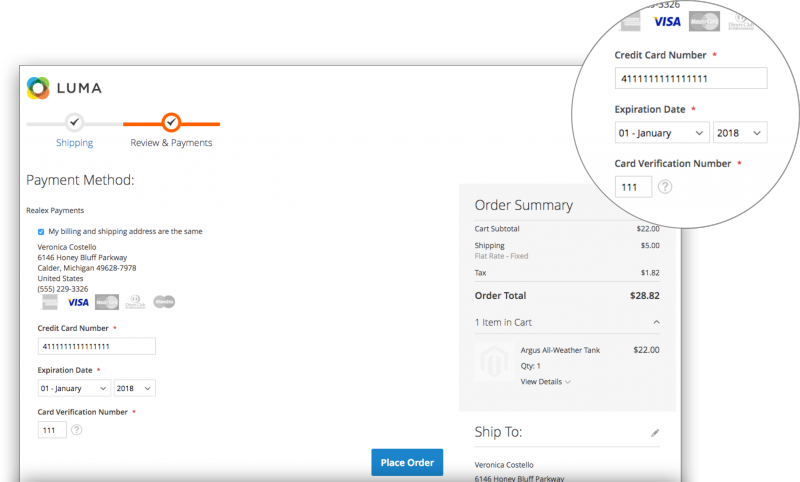This screenshot has height=482, width=800.
Task: Select the Diners Club card icon
Action: 135,302
